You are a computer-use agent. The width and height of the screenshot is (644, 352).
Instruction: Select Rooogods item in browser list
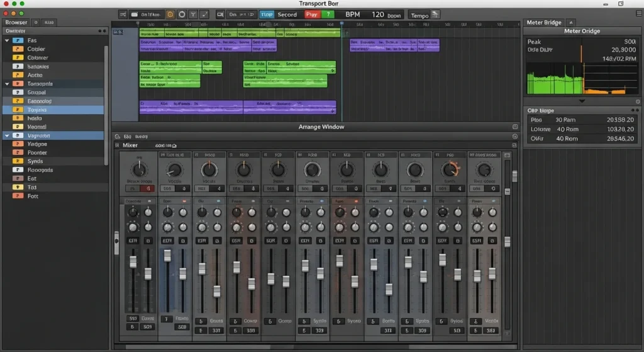[x=53, y=170]
